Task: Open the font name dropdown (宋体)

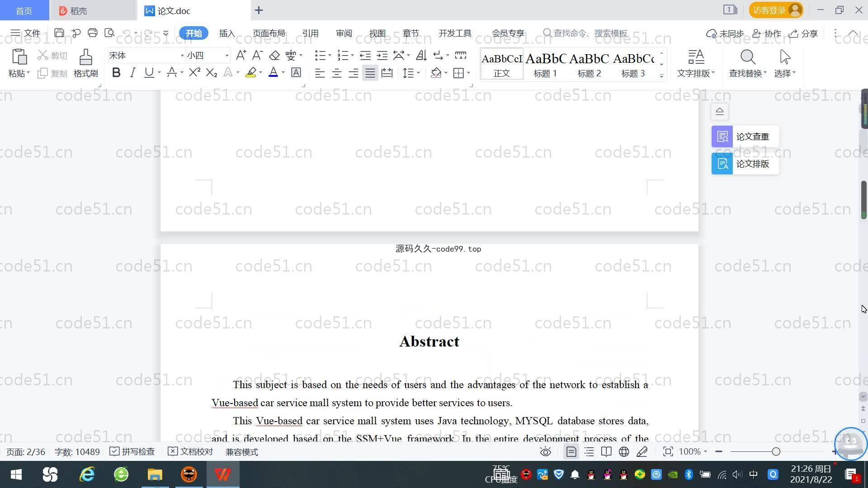Action: click(x=182, y=56)
